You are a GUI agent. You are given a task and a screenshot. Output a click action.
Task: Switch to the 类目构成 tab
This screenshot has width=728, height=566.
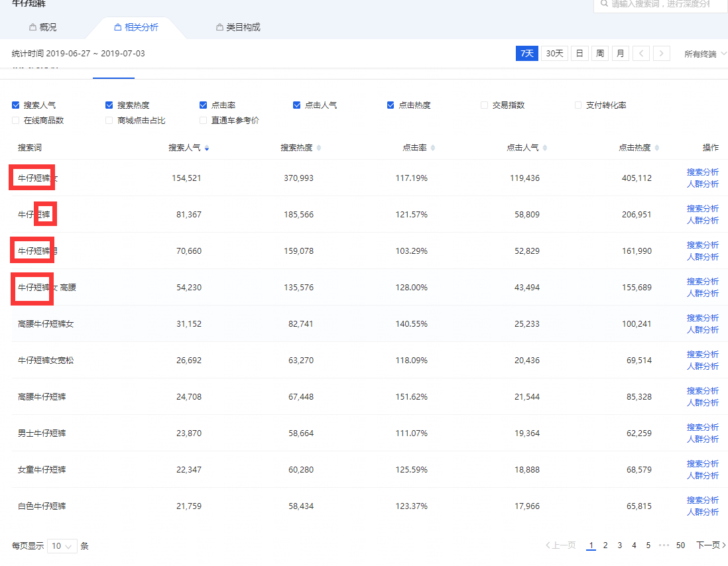click(237, 27)
